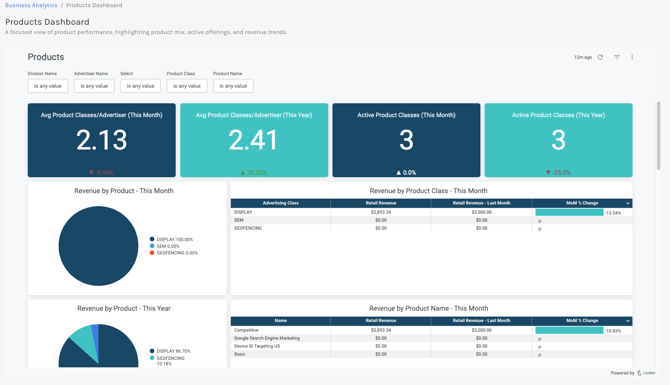Toggle DISPLAY legend dot in This Month pie
The height and width of the screenshot is (385, 670).
tap(152, 239)
